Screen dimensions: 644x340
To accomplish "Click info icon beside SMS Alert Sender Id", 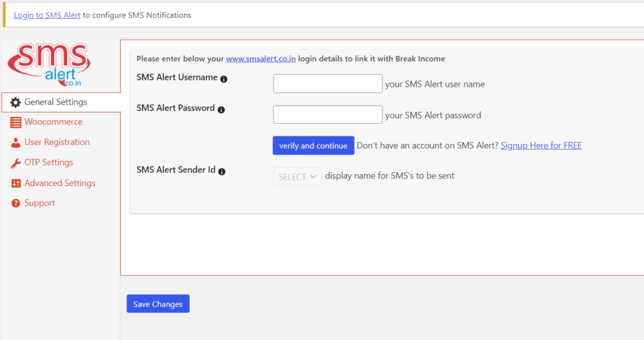I will [x=222, y=172].
